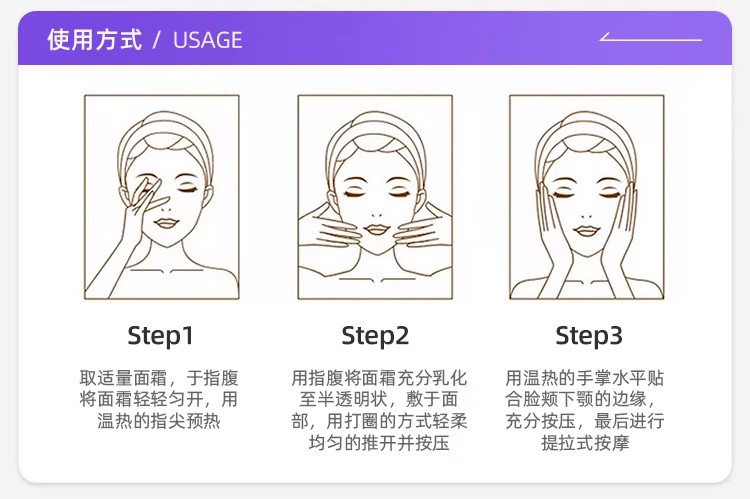Screen dimensions: 750x499
Task: Click the lips in Step2 drawing
Action: click(376, 230)
